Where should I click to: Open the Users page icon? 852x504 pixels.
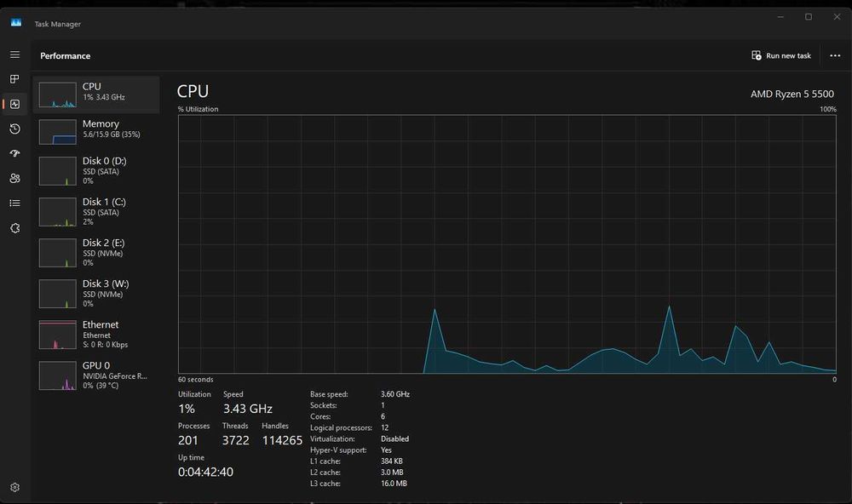click(14, 178)
